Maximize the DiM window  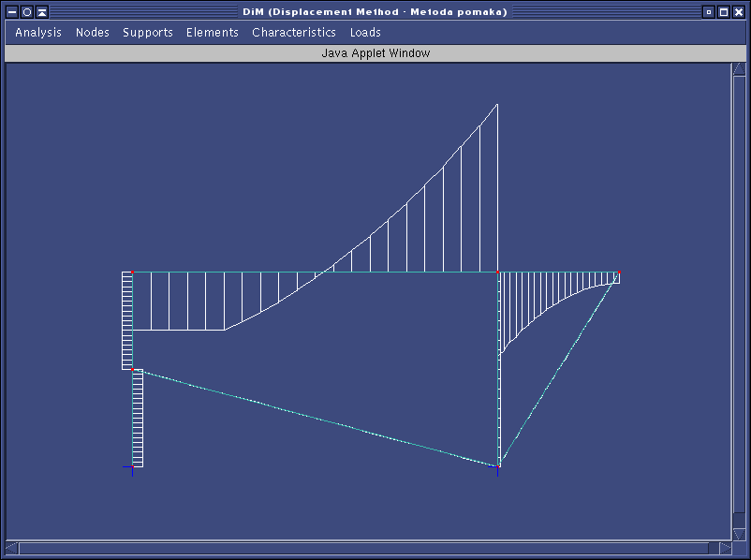(724, 12)
